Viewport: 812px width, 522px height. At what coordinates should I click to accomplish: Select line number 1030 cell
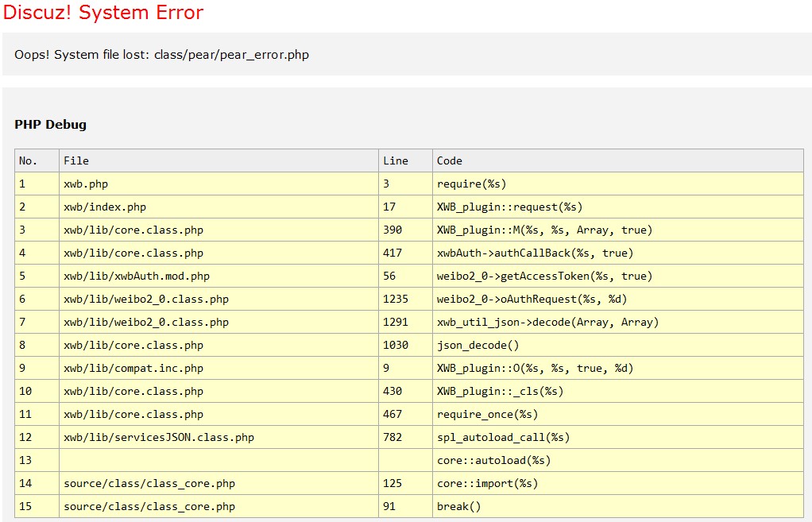click(x=405, y=345)
